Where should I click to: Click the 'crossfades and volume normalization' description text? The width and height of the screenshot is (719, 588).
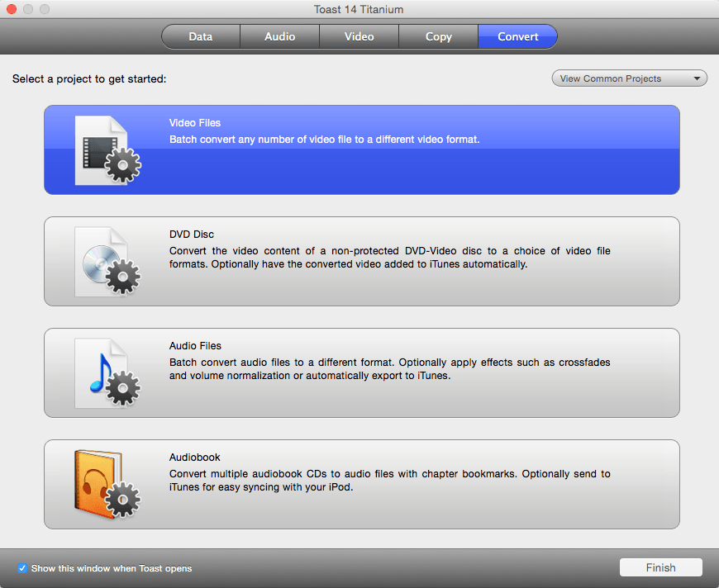[x=390, y=369]
